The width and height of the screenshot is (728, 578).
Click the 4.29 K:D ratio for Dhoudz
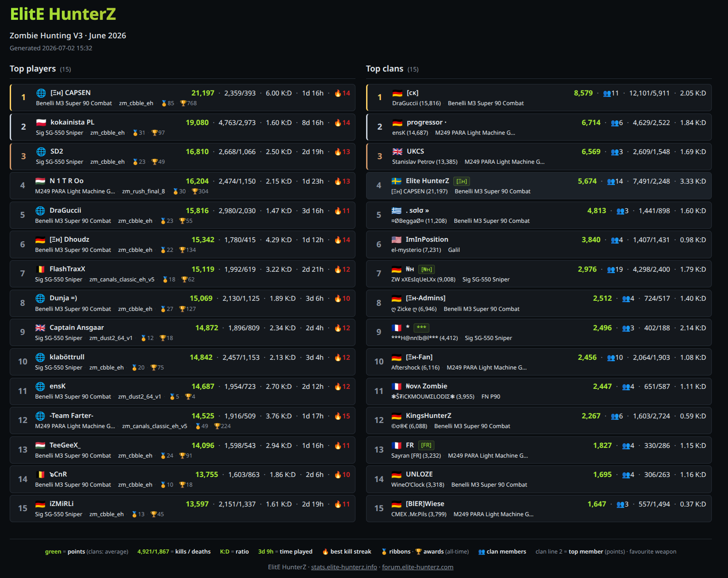pyautogui.click(x=279, y=240)
